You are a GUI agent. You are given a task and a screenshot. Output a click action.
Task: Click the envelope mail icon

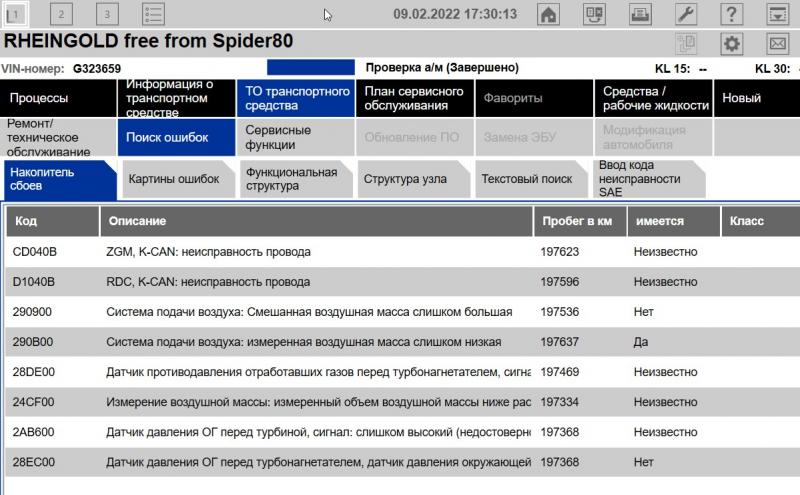778,43
